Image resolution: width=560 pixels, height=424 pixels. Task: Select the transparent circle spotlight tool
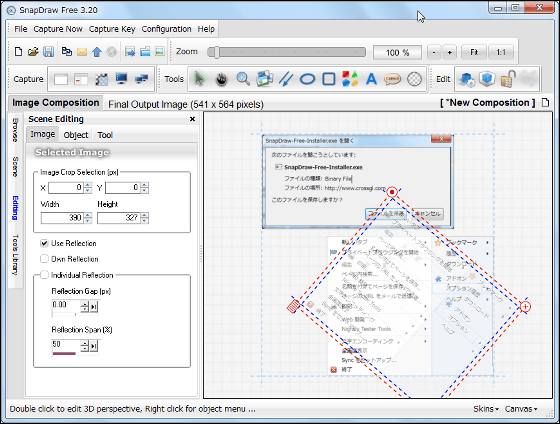[x=414, y=79]
